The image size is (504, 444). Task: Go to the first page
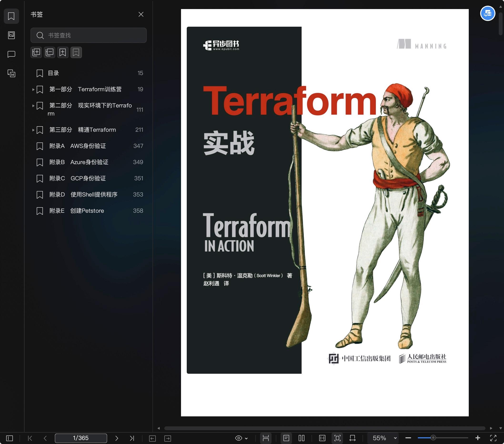coord(30,438)
